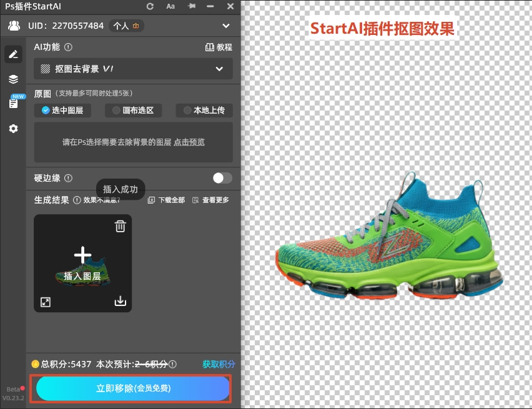532x409 pixels.
Task: Open the 获取积分 link
Action: [x=218, y=363]
